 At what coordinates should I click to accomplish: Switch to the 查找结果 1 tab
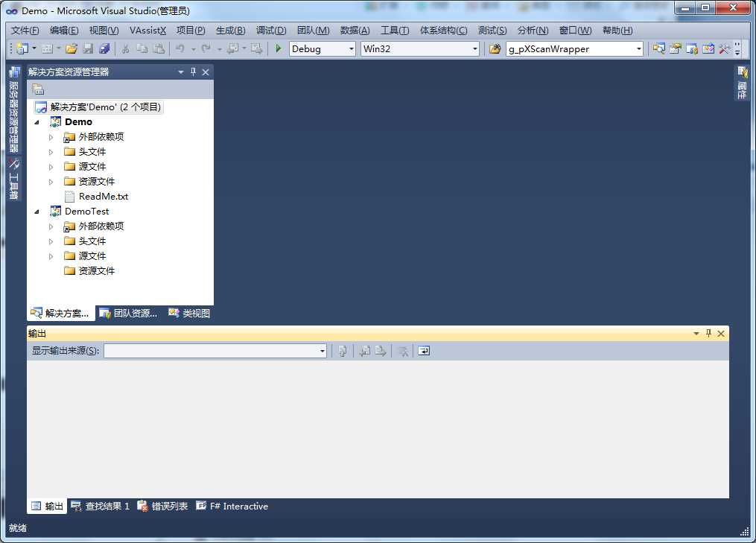tap(101, 506)
